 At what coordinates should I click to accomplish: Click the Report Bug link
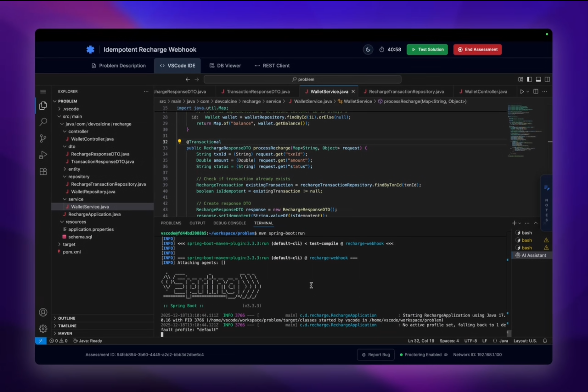point(375,355)
